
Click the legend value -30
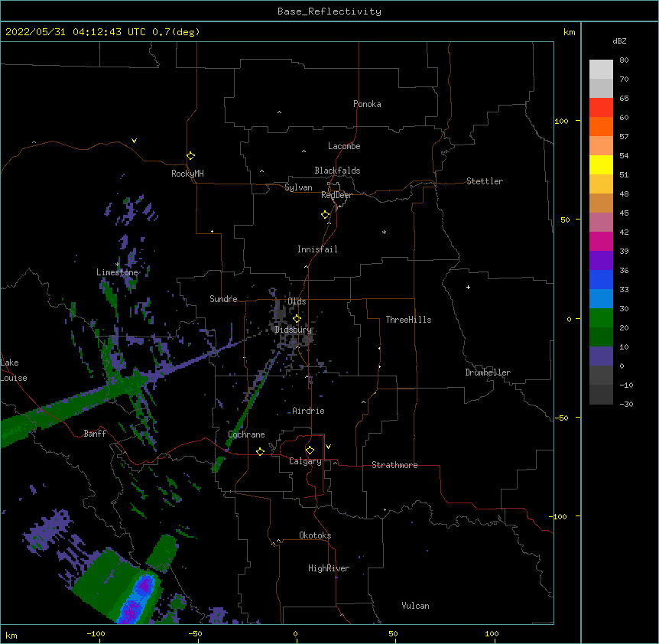pyautogui.click(x=626, y=404)
